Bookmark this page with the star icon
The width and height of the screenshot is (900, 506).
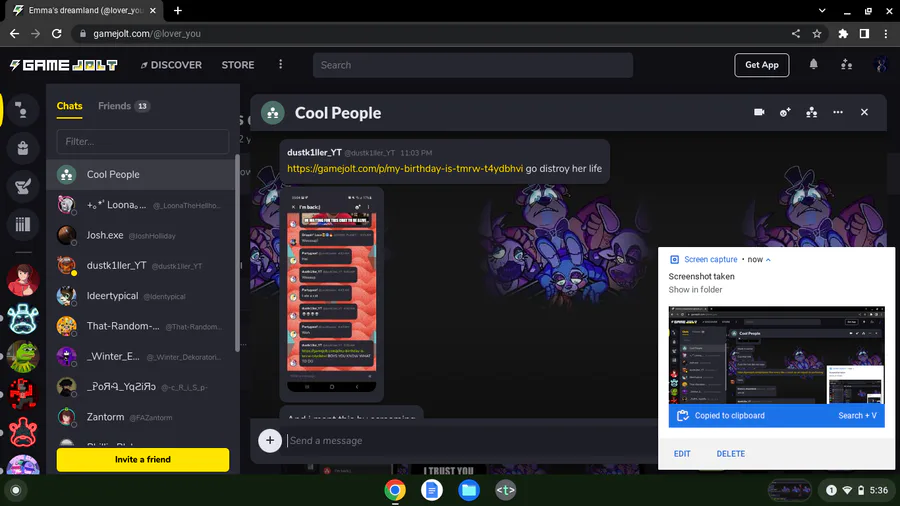pyautogui.click(x=817, y=34)
